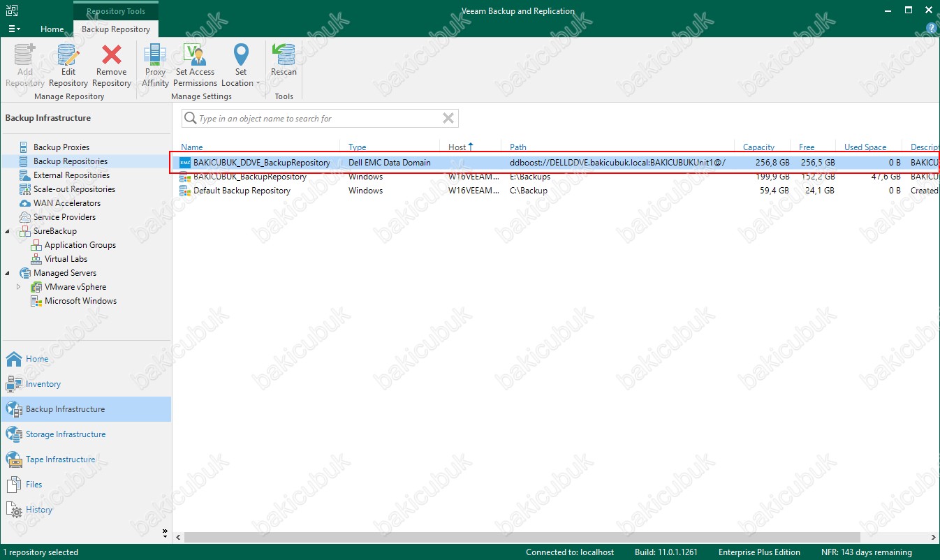
Task: Open the main hamburger menu
Action: point(13,29)
